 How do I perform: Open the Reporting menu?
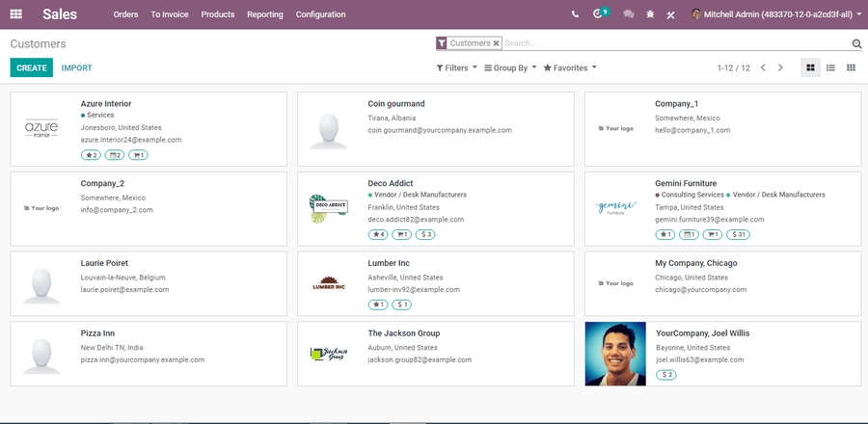click(x=264, y=14)
